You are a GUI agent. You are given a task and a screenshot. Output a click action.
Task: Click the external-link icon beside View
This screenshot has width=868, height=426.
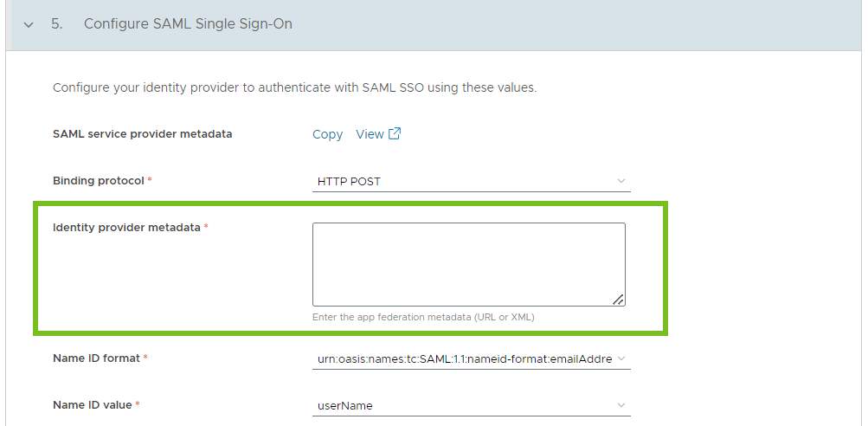[x=394, y=133]
